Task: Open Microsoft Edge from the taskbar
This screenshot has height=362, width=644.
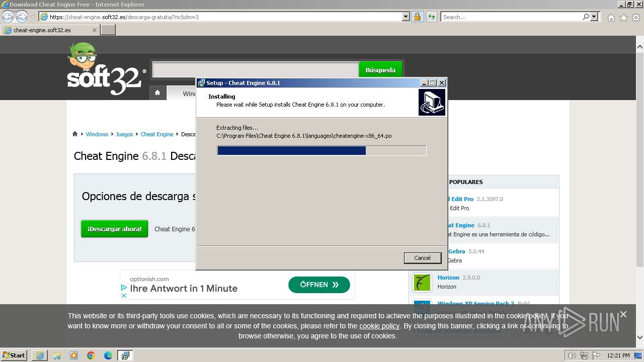Action: coord(108,355)
